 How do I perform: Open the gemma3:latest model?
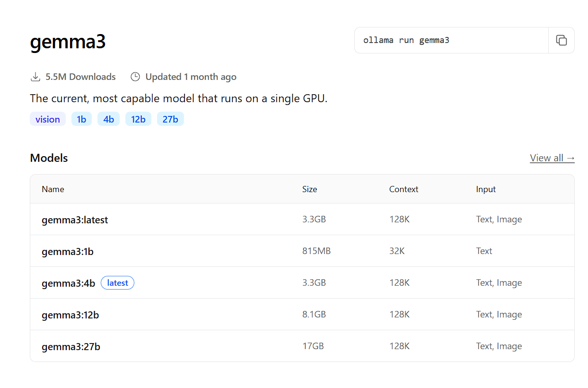[x=75, y=220]
